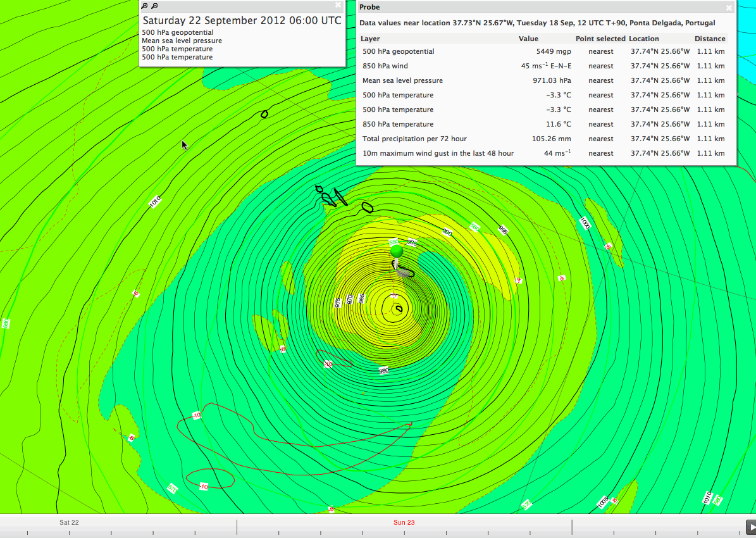Close the Probe panel

729,8
